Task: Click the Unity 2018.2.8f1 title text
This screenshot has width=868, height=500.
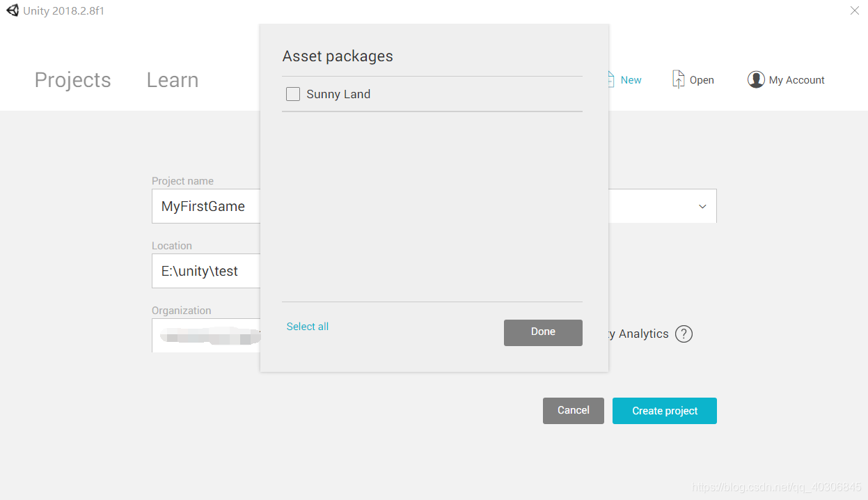Action: click(x=64, y=11)
